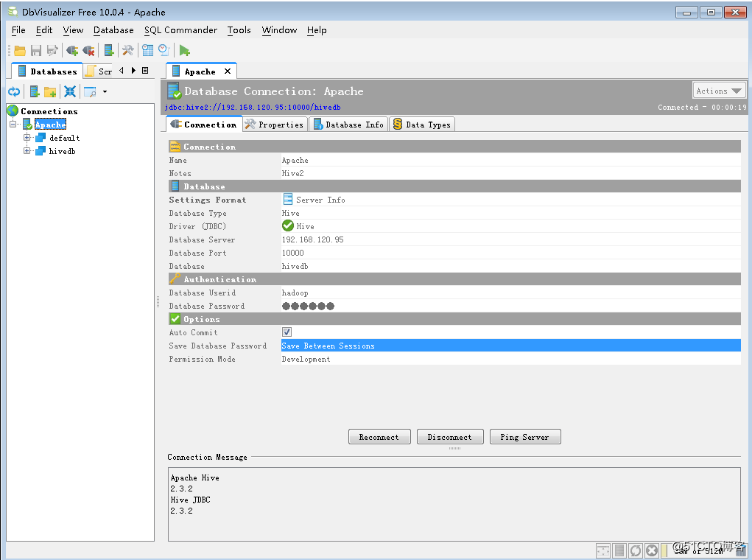Switch to the Database Info tab
This screenshot has height=560, width=752.
pyautogui.click(x=348, y=125)
